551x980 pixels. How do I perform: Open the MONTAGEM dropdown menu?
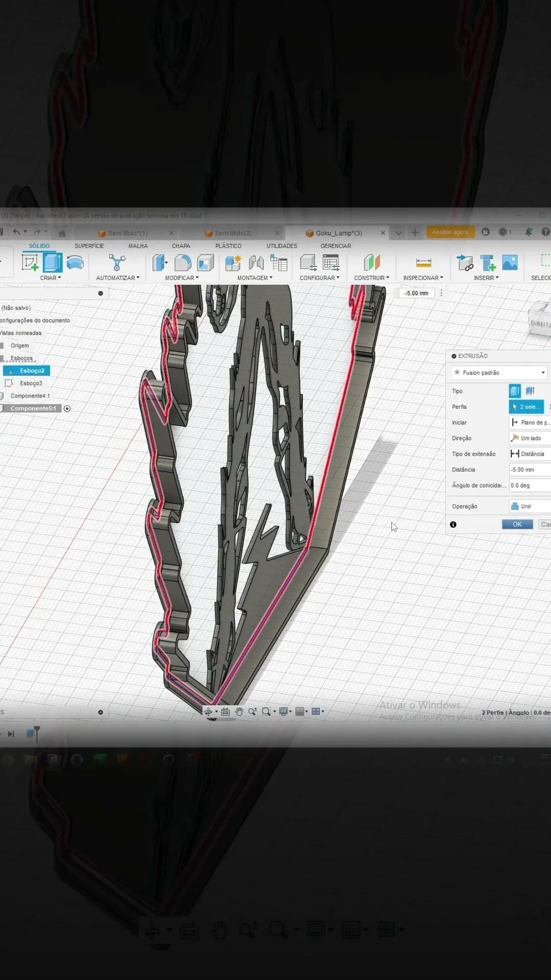[x=255, y=278]
